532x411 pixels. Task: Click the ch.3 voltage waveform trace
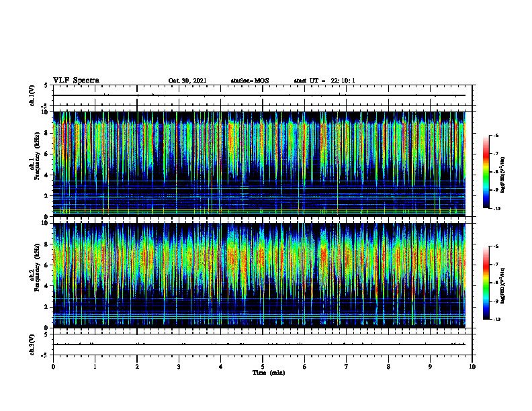259,345
